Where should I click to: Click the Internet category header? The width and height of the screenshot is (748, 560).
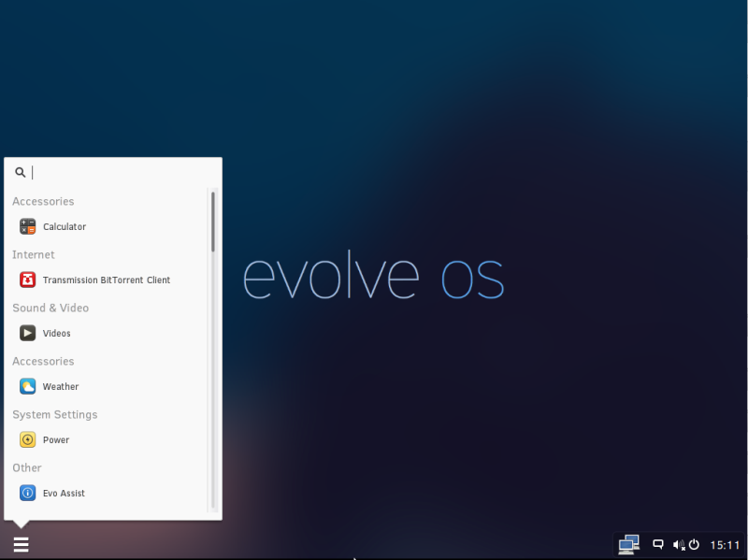[34, 254]
